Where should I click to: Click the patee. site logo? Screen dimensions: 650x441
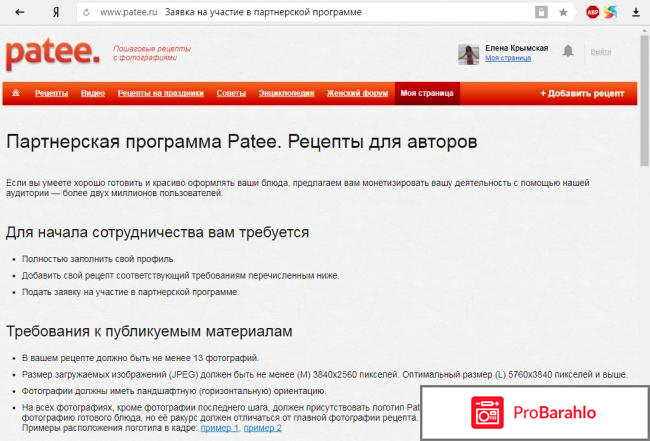point(53,54)
